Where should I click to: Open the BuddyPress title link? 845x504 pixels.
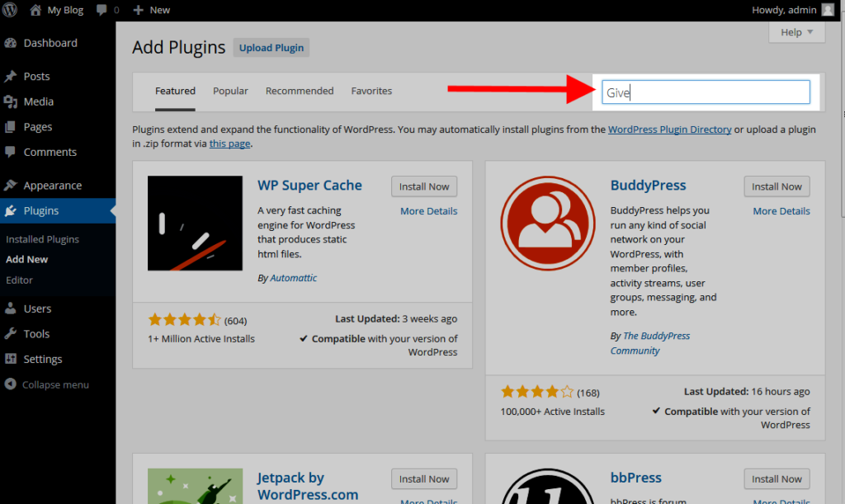click(x=648, y=186)
